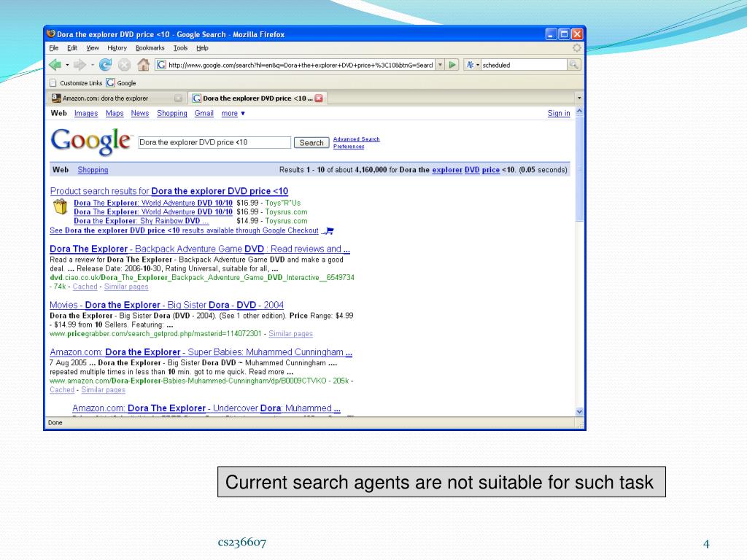Close the Dora the explorer DVD tab
The image size is (747, 560).
[319, 98]
